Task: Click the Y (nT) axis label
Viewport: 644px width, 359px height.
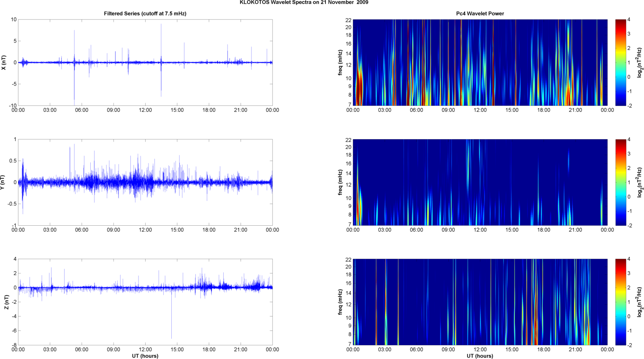Action: (x=4, y=182)
